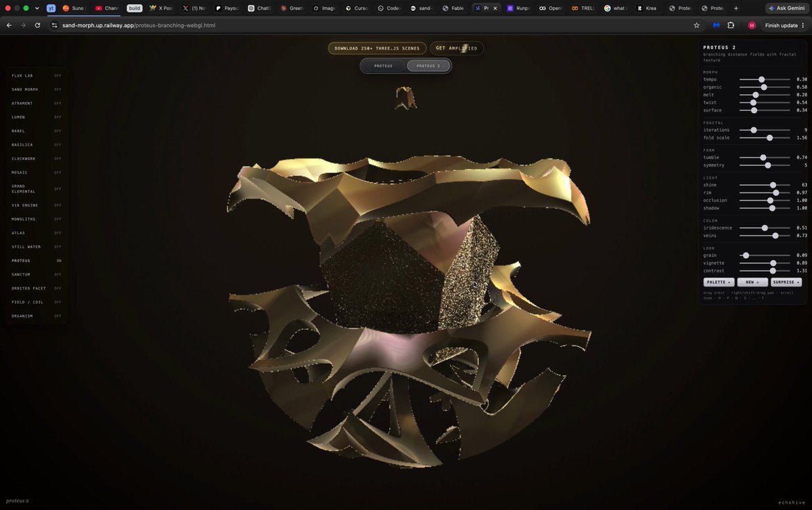Adjust the twist slider
The height and width of the screenshot is (510, 812).
[765, 102]
